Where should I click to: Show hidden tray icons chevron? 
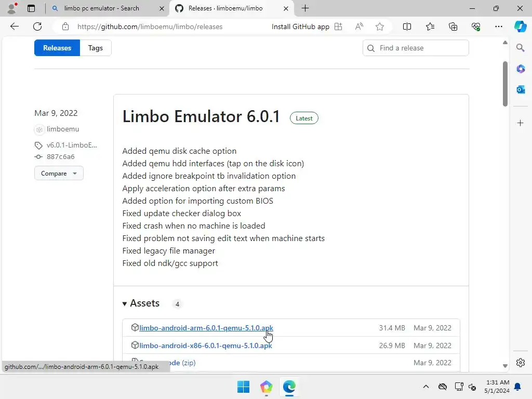pos(426,387)
